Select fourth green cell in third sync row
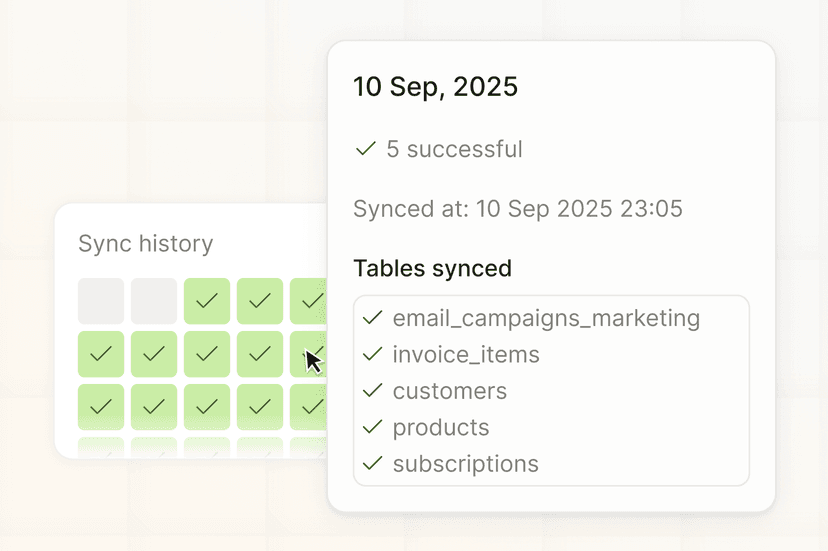Screen dimensions: 828x551 pyautogui.click(x=260, y=407)
